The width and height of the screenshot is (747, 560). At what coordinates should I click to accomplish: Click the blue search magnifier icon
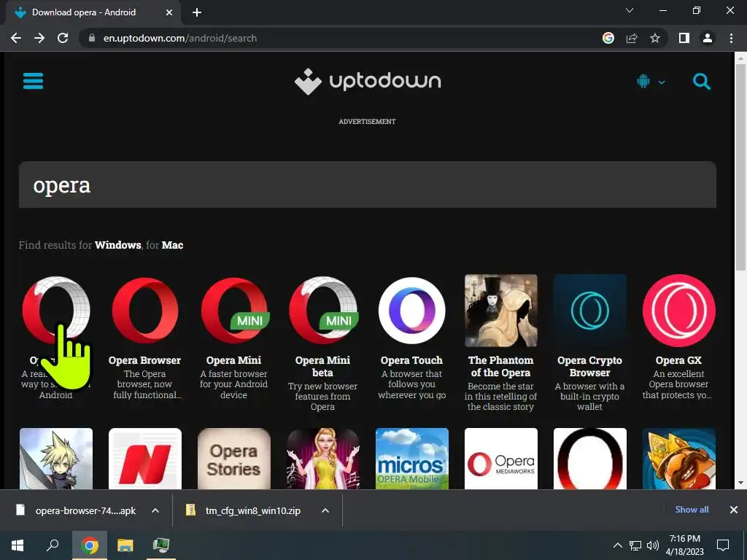[x=701, y=82]
